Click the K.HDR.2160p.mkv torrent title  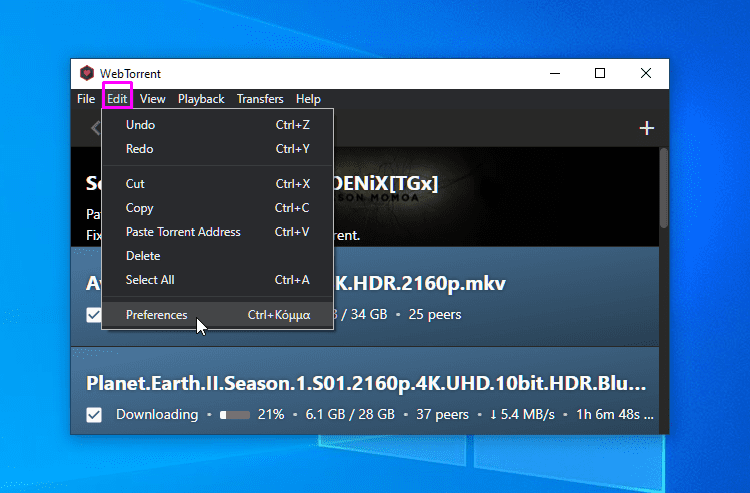point(419,284)
